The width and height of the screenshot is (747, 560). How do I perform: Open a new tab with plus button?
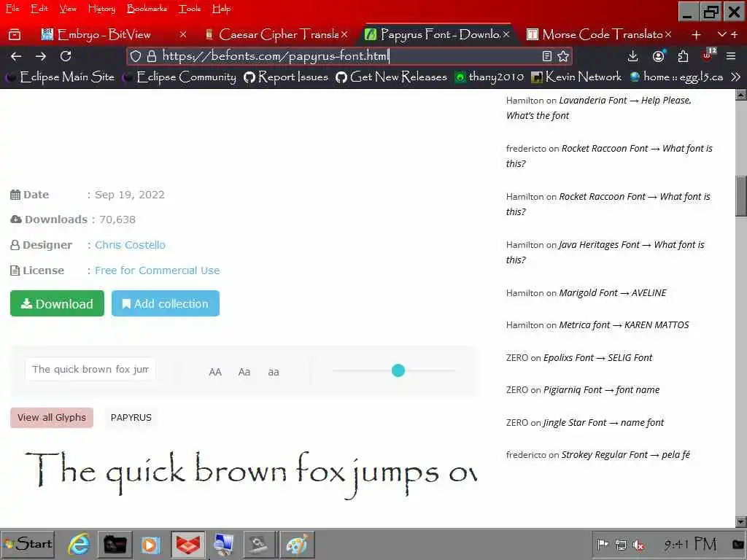(696, 34)
